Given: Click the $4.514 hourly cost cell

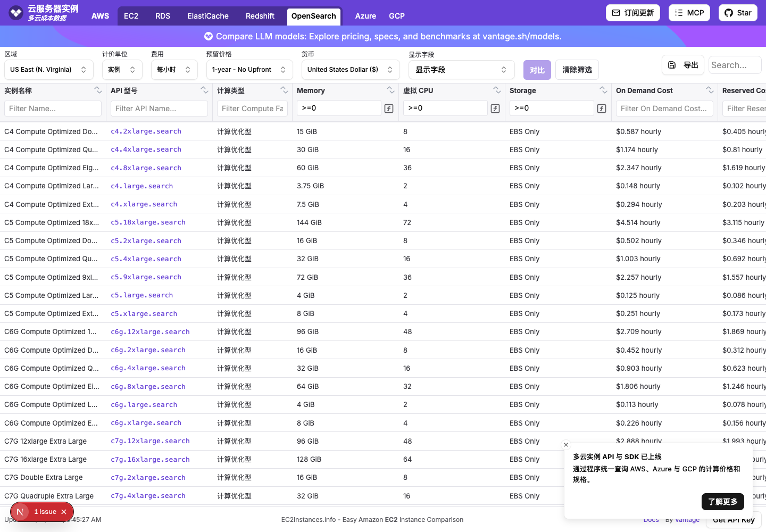Looking at the screenshot, I should (x=638, y=222).
